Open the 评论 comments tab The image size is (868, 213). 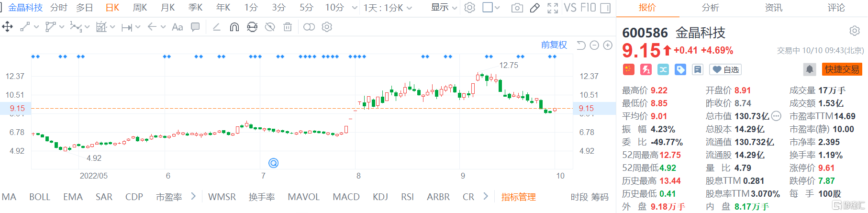[836, 8]
